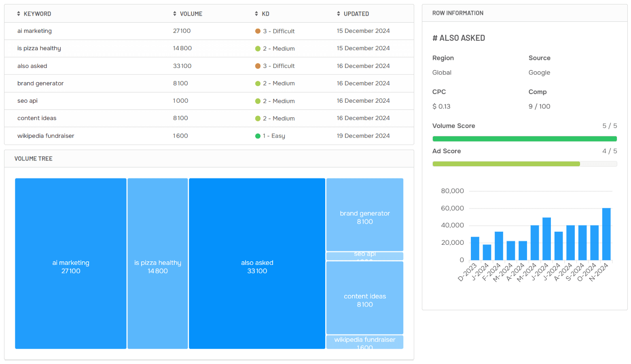Click the 'wikipedia fundraiser' treemap tile

pyautogui.click(x=365, y=342)
